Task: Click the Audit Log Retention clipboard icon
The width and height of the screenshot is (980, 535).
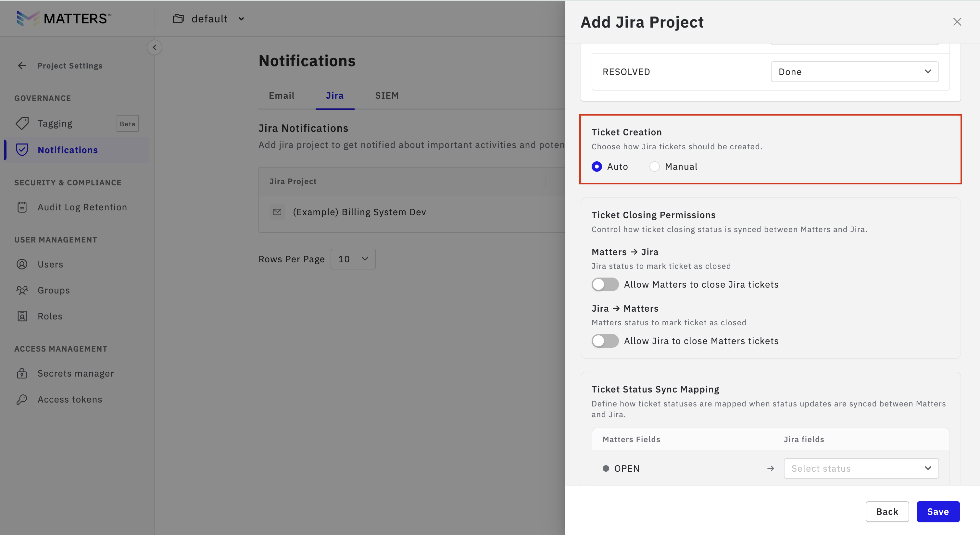Action: [x=22, y=207]
